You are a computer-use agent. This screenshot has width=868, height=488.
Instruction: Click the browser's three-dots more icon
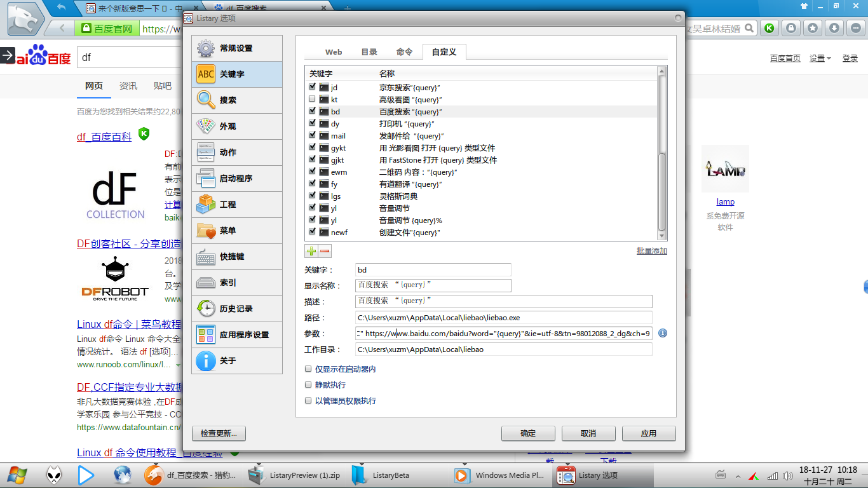click(856, 28)
